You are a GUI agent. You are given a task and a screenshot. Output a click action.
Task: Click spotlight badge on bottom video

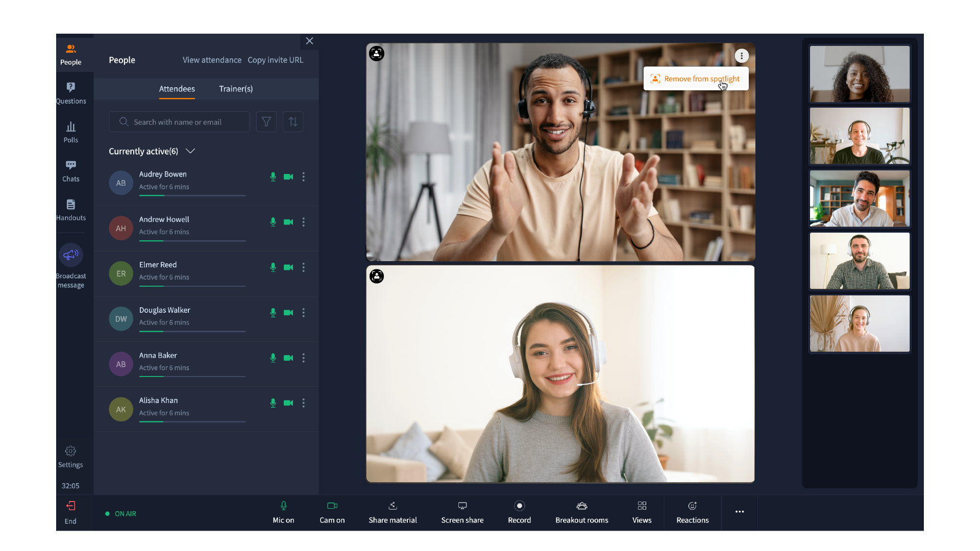coord(377,276)
